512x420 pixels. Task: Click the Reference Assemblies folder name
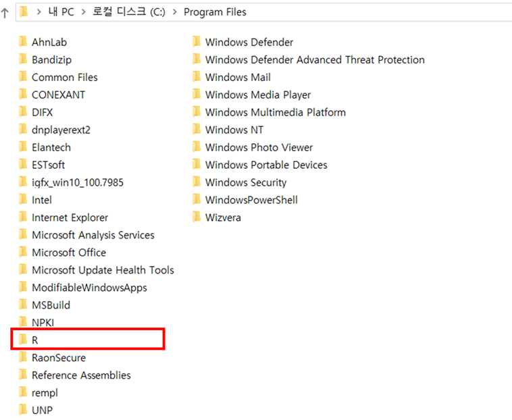[x=81, y=375]
